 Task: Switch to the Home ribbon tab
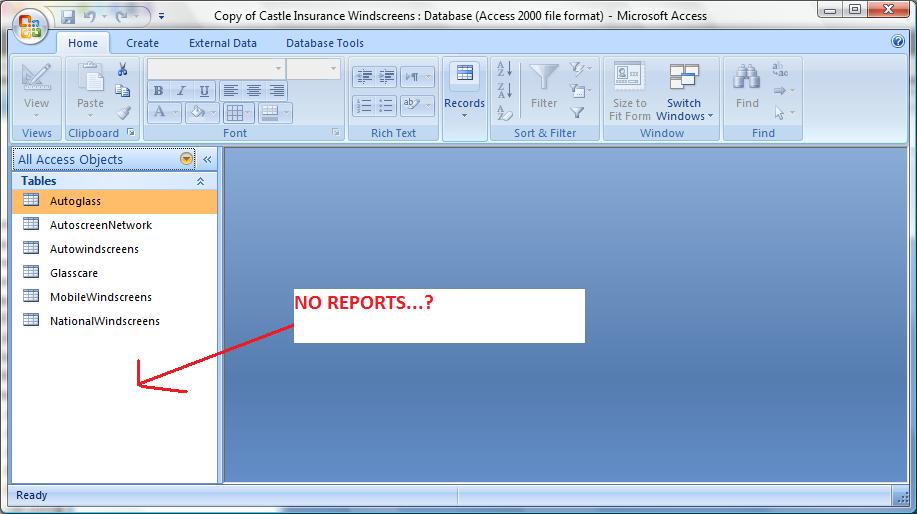point(83,43)
